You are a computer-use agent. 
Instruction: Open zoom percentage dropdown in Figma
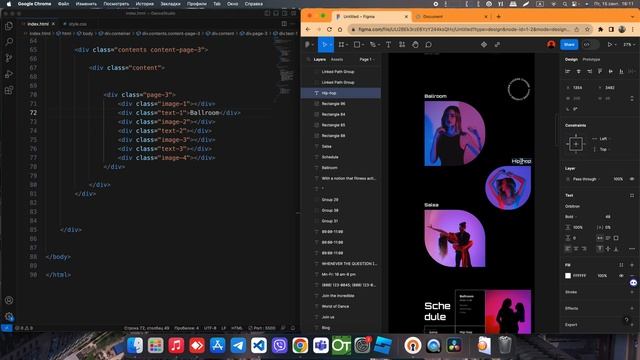tap(629, 44)
